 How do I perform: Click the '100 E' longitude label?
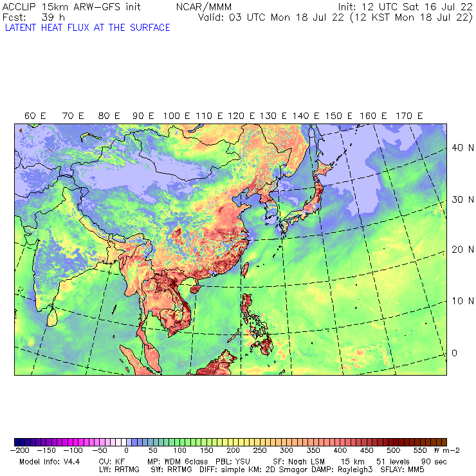[x=177, y=116]
